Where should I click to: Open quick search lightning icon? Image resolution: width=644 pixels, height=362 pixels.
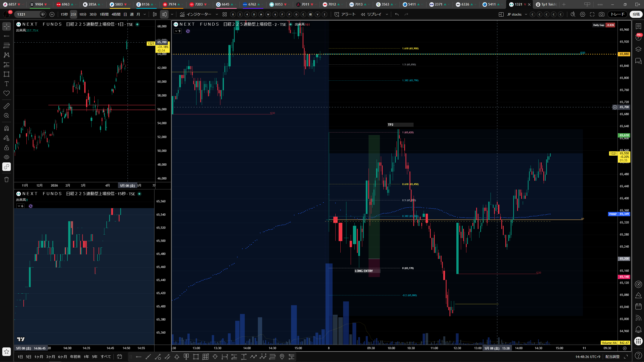click(x=573, y=14)
